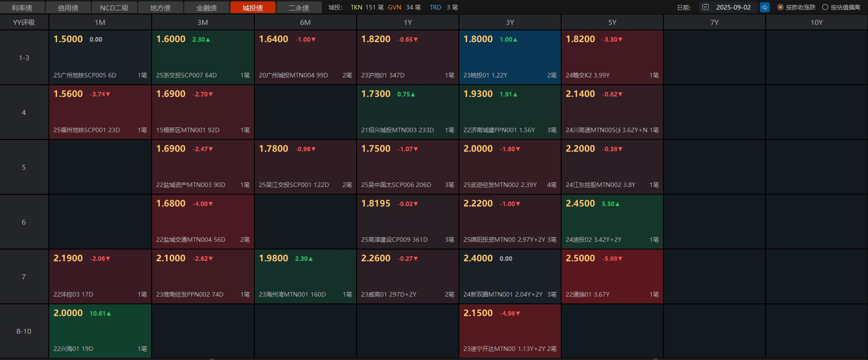Open the 21绍兴城投MTN003 233D cell
Viewport: 868px width, 360px height.
coord(408,112)
